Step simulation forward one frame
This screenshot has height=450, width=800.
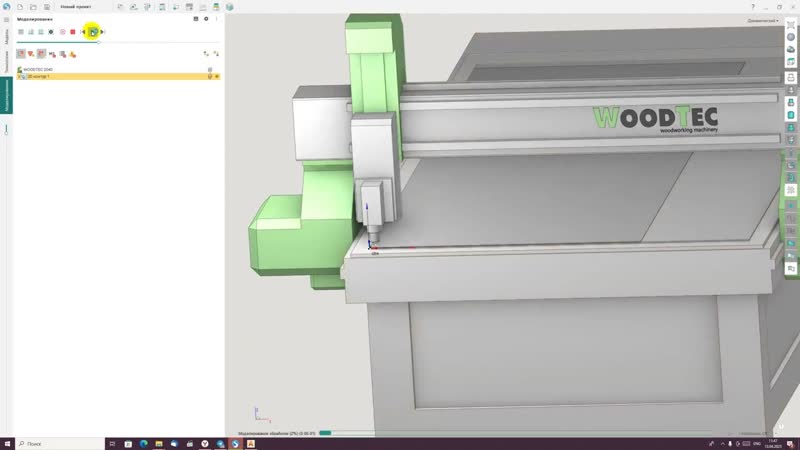(103, 32)
